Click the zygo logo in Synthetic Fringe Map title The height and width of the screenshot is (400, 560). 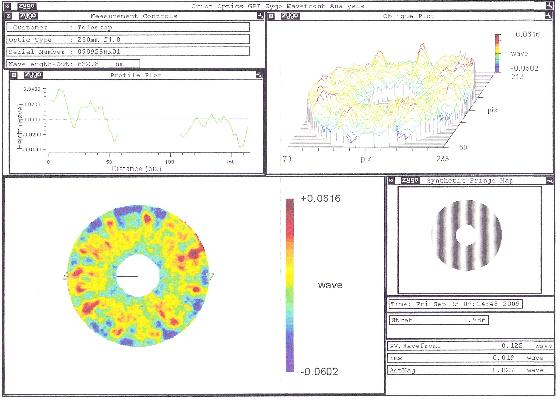pos(410,180)
